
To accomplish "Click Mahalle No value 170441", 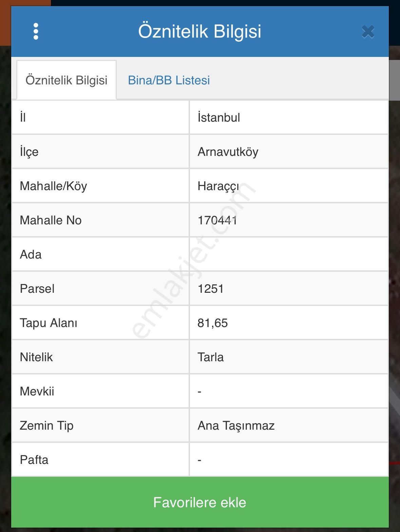I will pos(217,220).
